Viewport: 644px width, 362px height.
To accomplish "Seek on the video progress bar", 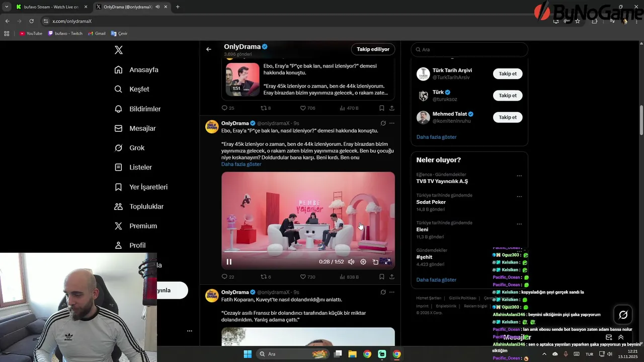I will (308, 251).
